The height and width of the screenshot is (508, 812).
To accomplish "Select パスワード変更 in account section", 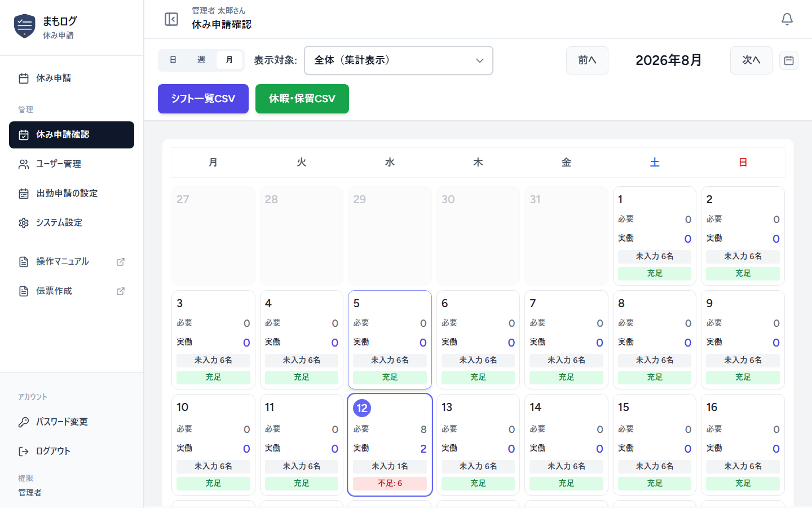I will (72, 422).
